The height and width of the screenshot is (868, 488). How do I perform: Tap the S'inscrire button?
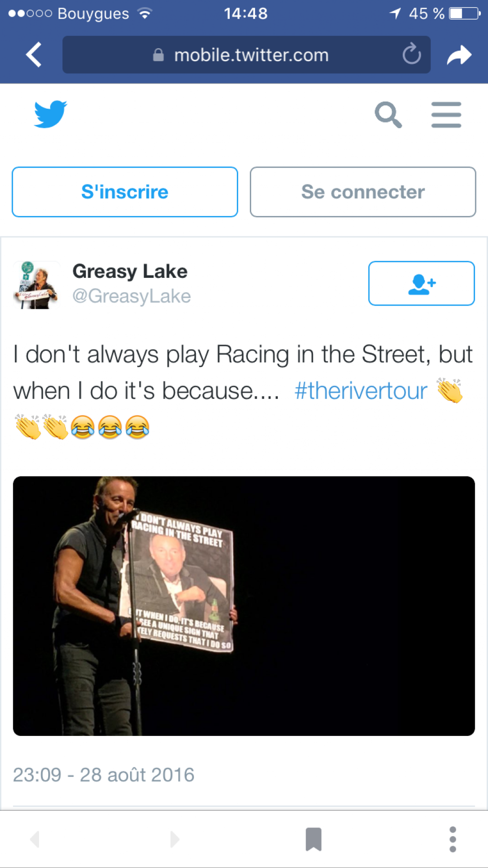(125, 192)
